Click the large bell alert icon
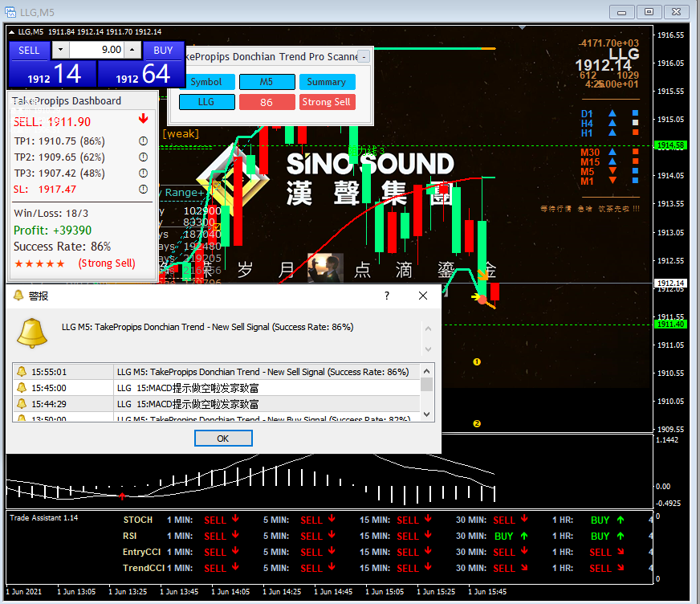This screenshot has width=700, height=604. coord(31,333)
